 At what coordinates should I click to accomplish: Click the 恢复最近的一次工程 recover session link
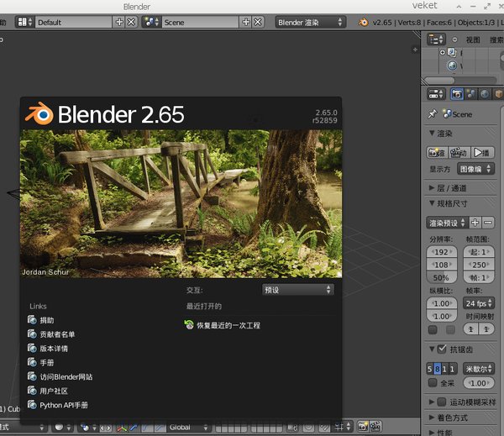pyautogui.click(x=223, y=324)
